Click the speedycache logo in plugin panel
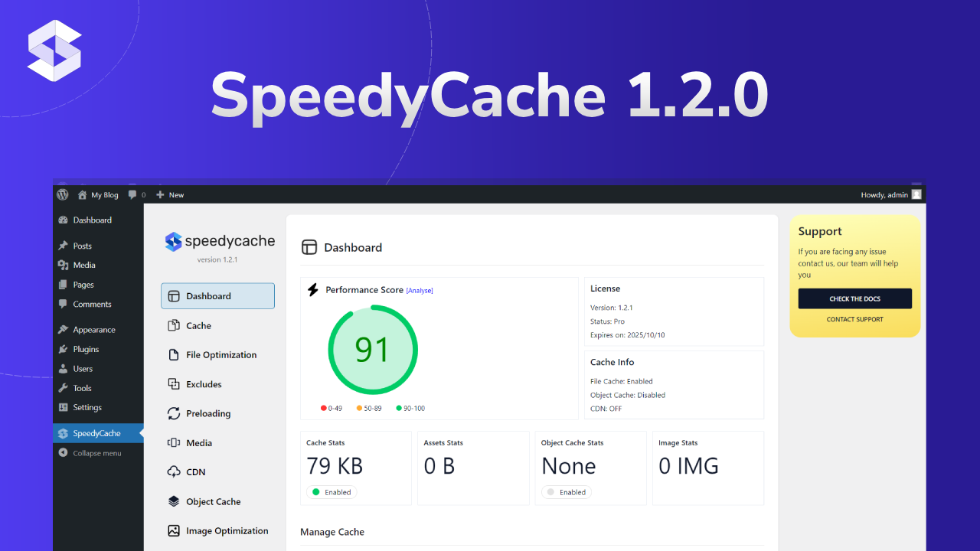This screenshot has height=551, width=980. [x=220, y=241]
